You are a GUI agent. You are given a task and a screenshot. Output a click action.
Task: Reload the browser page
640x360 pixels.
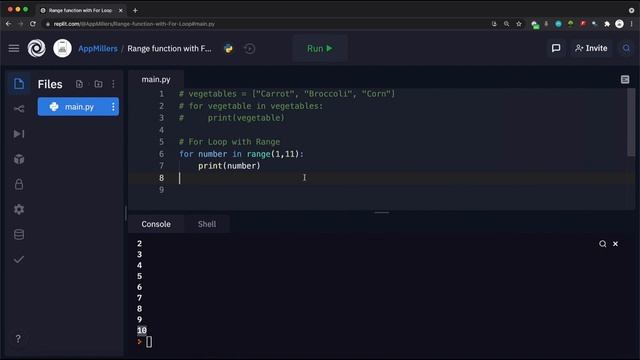33,24
